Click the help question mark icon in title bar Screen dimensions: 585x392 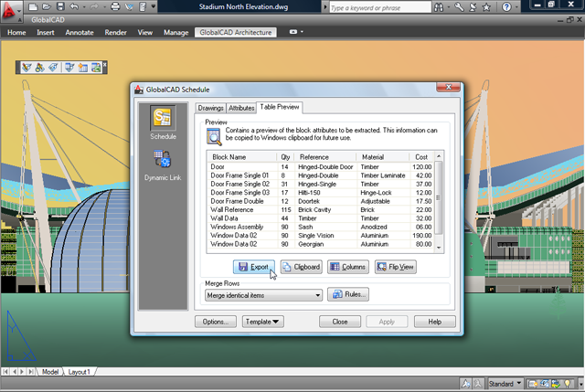point(533,7)
